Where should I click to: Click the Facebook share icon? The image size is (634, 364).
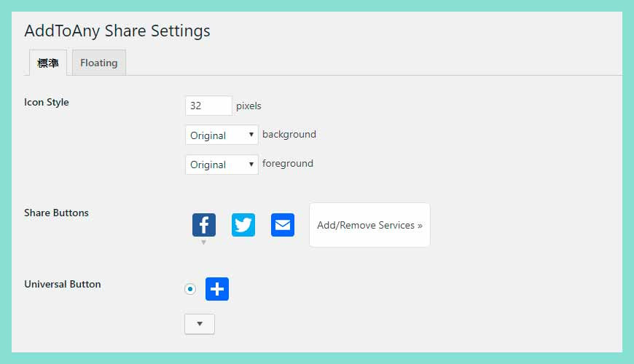point(204,224)
